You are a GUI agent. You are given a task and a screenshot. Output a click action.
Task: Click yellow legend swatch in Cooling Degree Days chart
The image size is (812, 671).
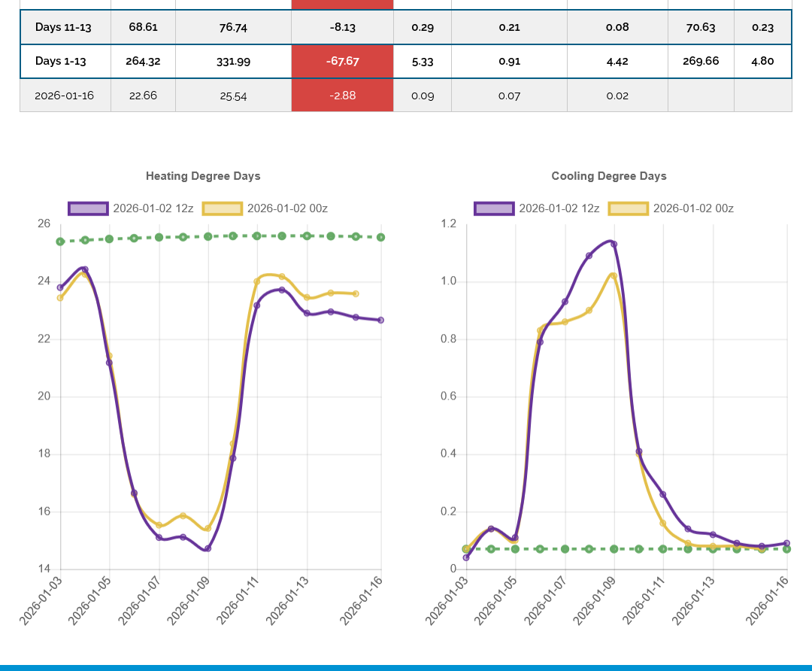pyautogui.click(x=628, y=208)
